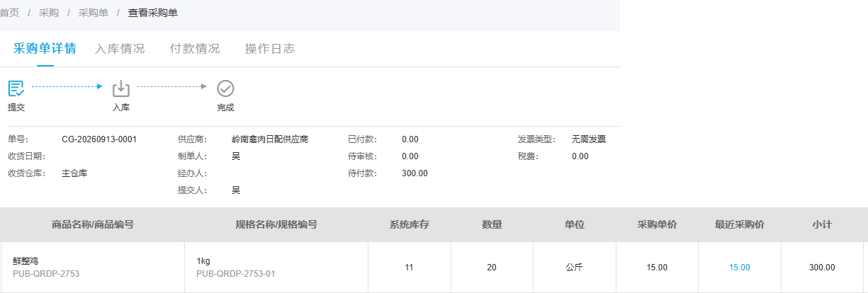Click system stock value 11
The height and width of the screenshot is (293, 868).
(x=409, y=268)
